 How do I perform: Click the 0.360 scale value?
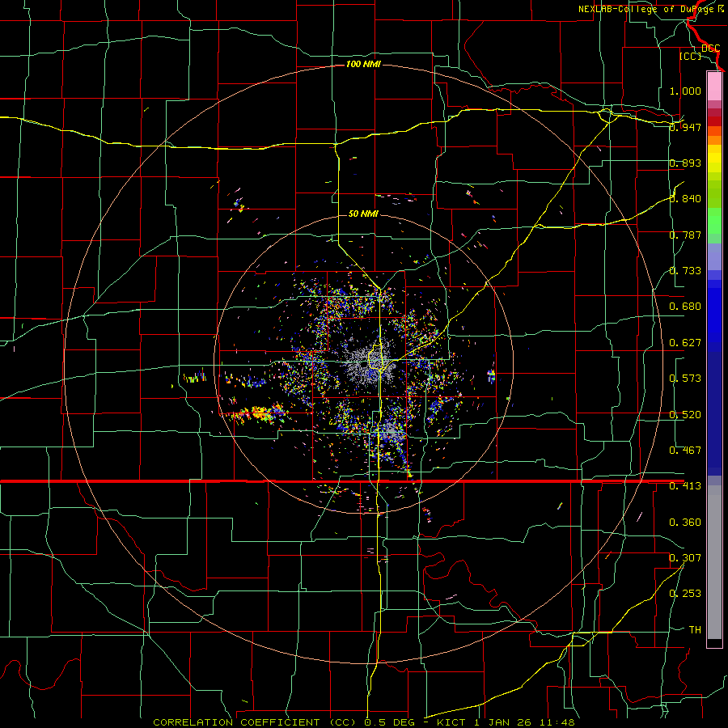[685, 523]
